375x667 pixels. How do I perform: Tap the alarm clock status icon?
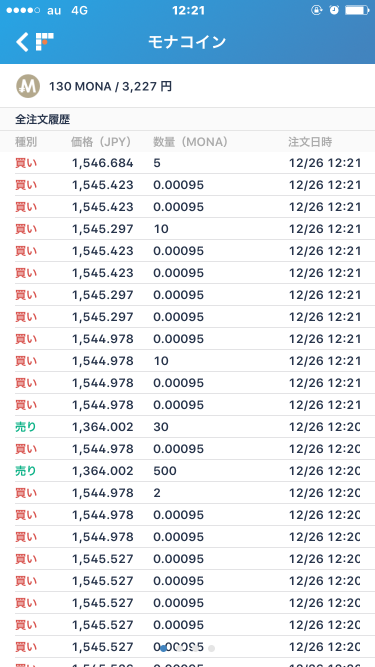tap(334, 10)
